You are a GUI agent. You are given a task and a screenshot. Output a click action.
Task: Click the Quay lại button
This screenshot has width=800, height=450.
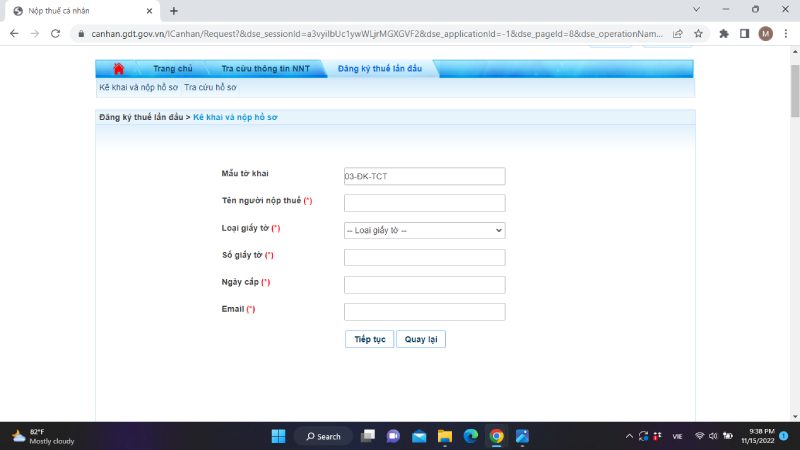tap(421, 339)
